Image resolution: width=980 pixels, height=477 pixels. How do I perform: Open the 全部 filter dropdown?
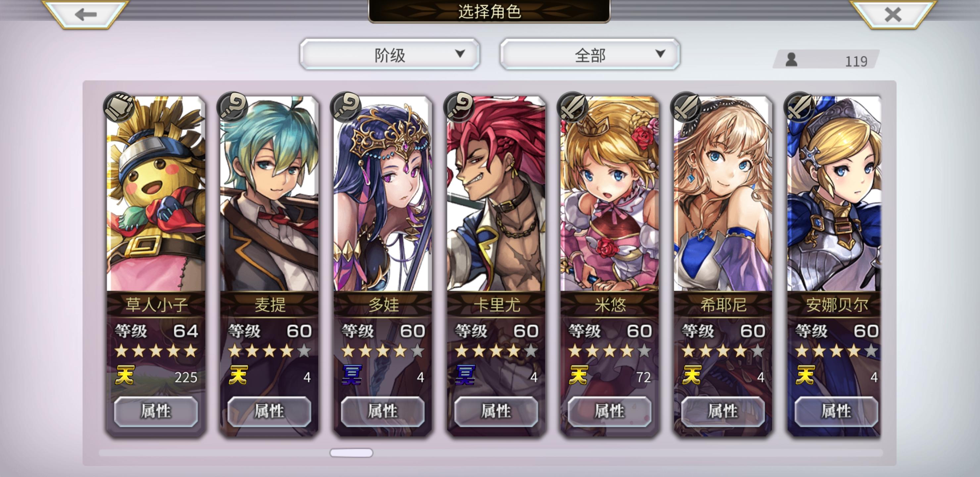[x=590, y=54]
